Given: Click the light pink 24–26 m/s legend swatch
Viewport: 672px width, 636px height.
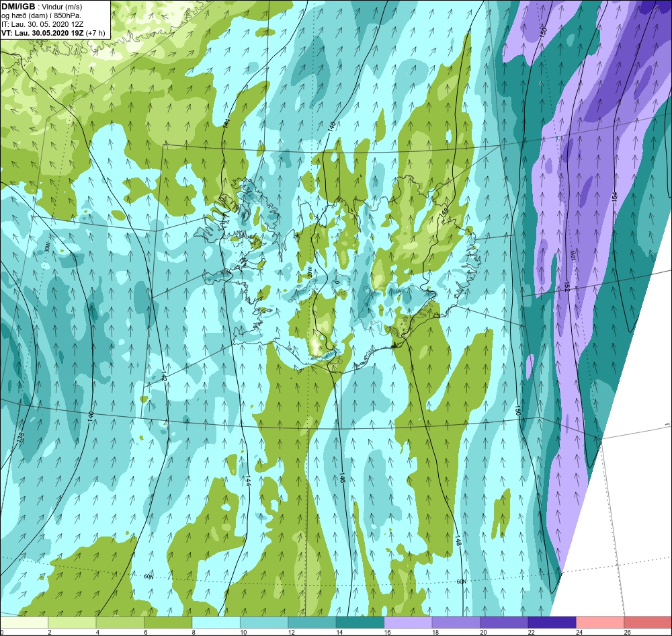Looking at the screenshot, I should click(600, 622).
